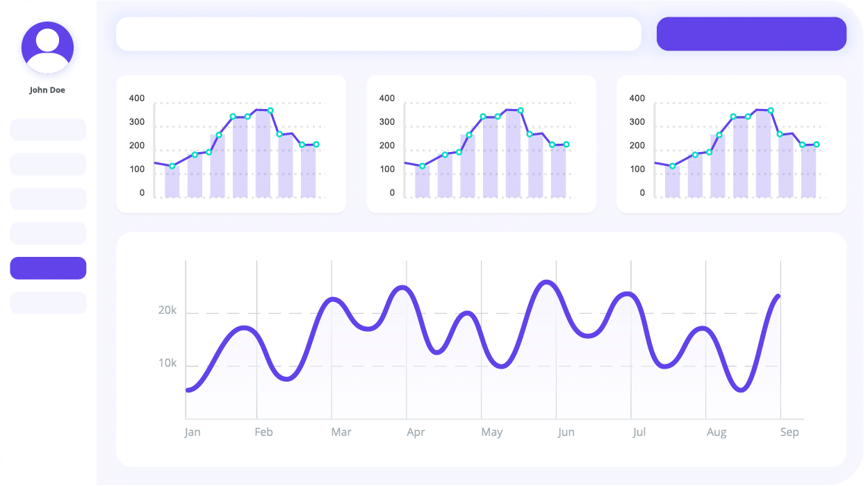The width and height of the screenshot is (868, 486).
Task: Select the first sidebar menu item
Action: click(x=48, y=130)
